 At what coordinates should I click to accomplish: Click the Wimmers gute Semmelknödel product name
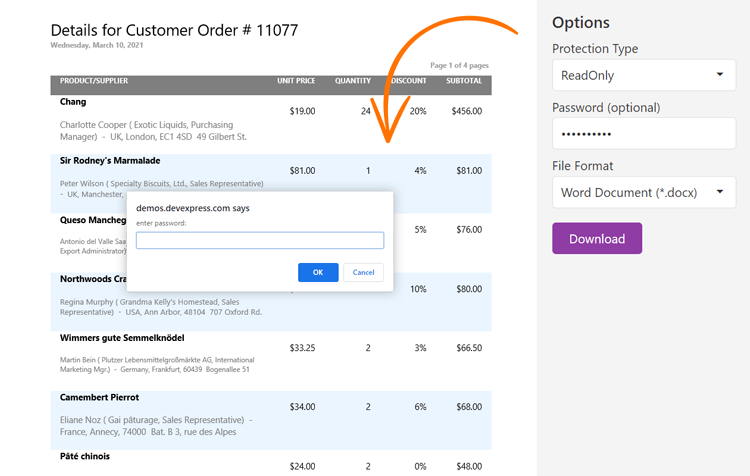(124, 337)
